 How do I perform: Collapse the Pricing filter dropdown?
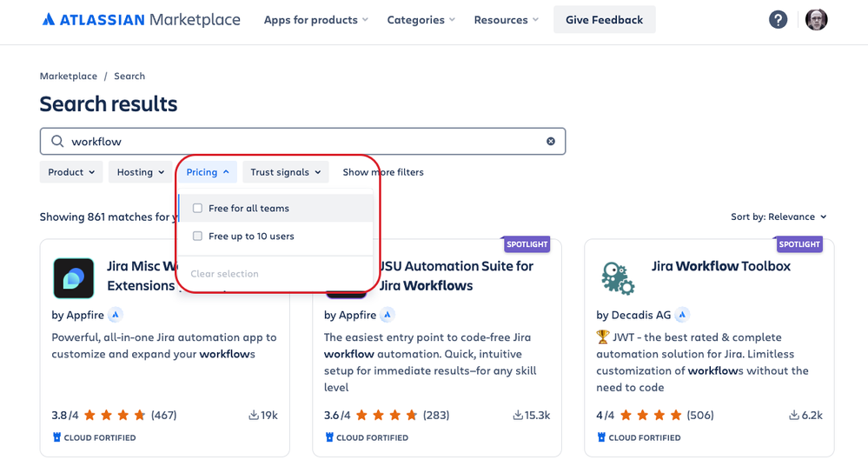pos(208,172)
